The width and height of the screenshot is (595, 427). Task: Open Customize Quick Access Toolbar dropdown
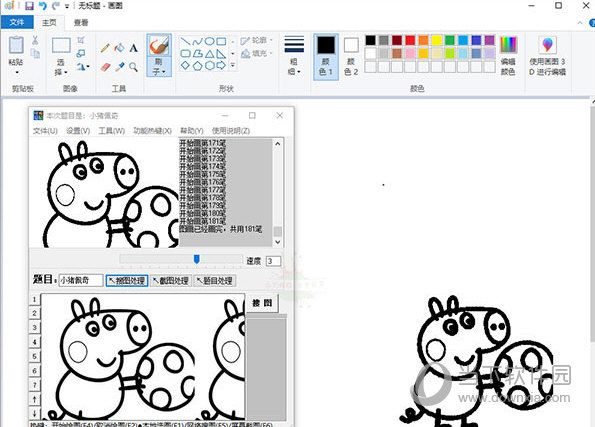(x=67, y=6)
